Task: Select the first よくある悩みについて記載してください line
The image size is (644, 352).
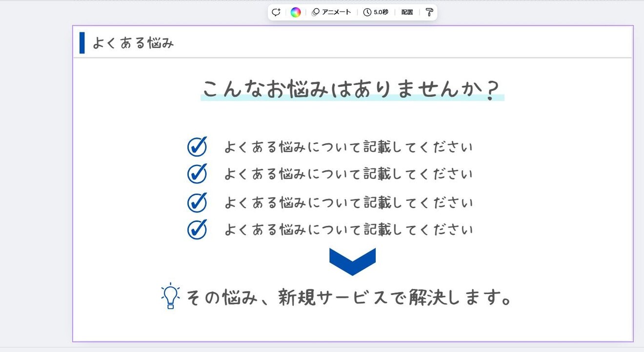Action: point(348,147)
